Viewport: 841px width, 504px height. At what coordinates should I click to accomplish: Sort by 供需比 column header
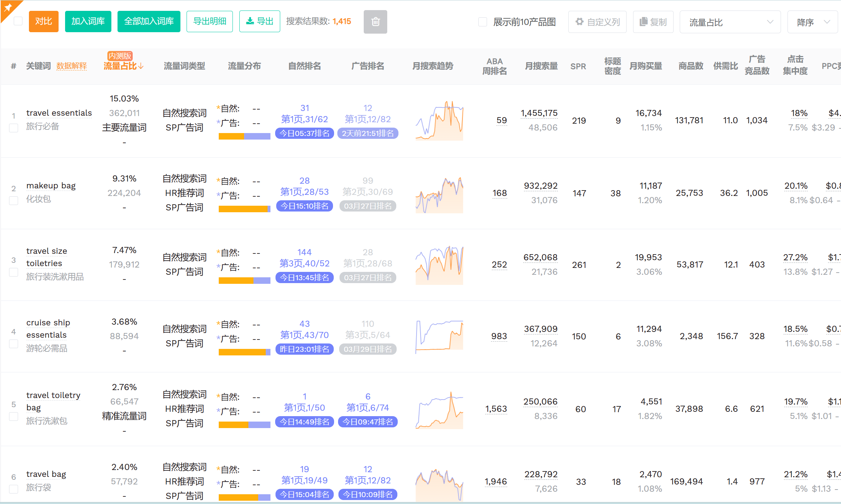726,66
